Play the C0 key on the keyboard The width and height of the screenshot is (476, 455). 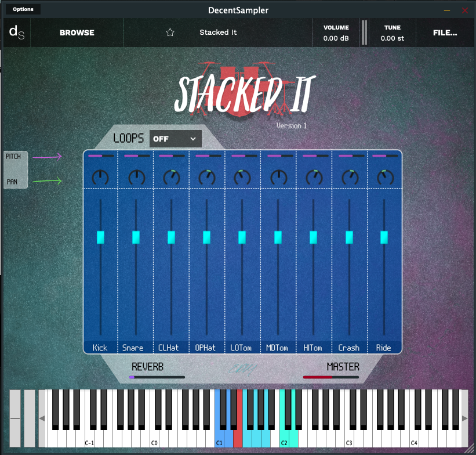[154, 439]
